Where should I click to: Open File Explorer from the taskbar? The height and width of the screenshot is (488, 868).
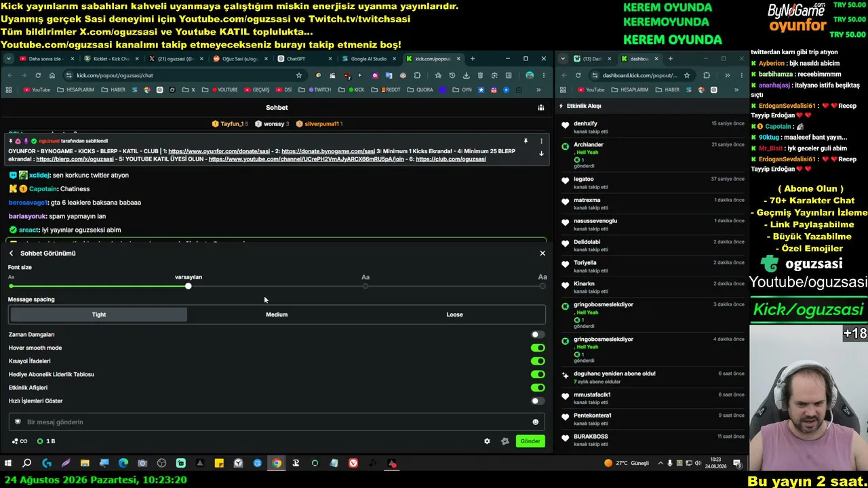85,464
